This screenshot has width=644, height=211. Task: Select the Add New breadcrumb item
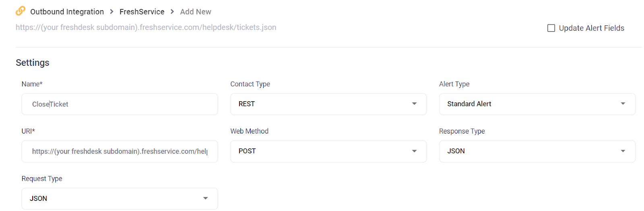(196, 12)
